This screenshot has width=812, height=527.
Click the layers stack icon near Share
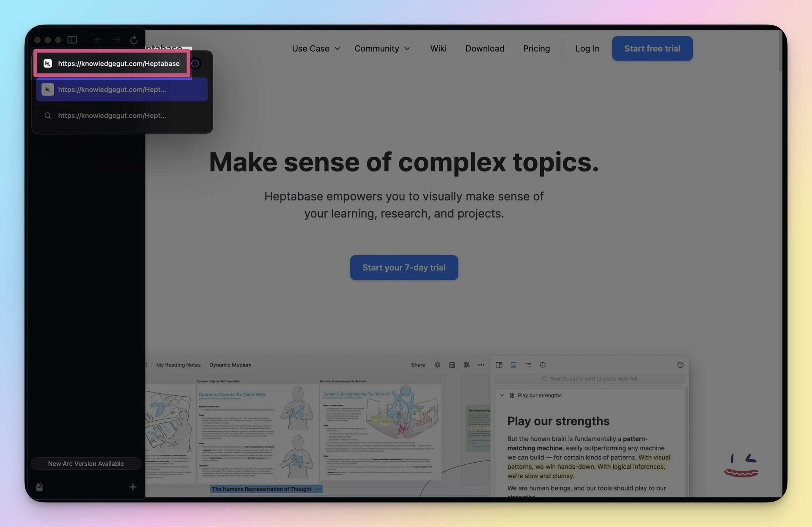tap(438, 365)
